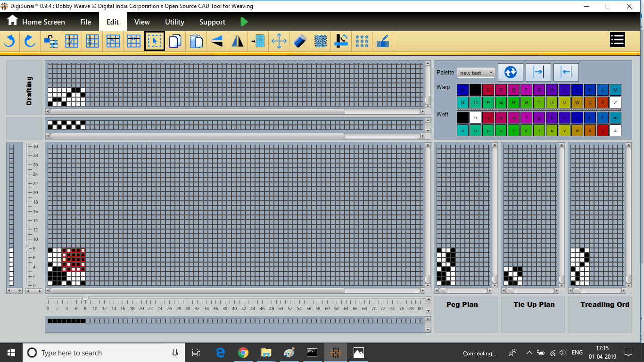
Task: Click the four-way move arrows icon
Action: click(279, 41)
